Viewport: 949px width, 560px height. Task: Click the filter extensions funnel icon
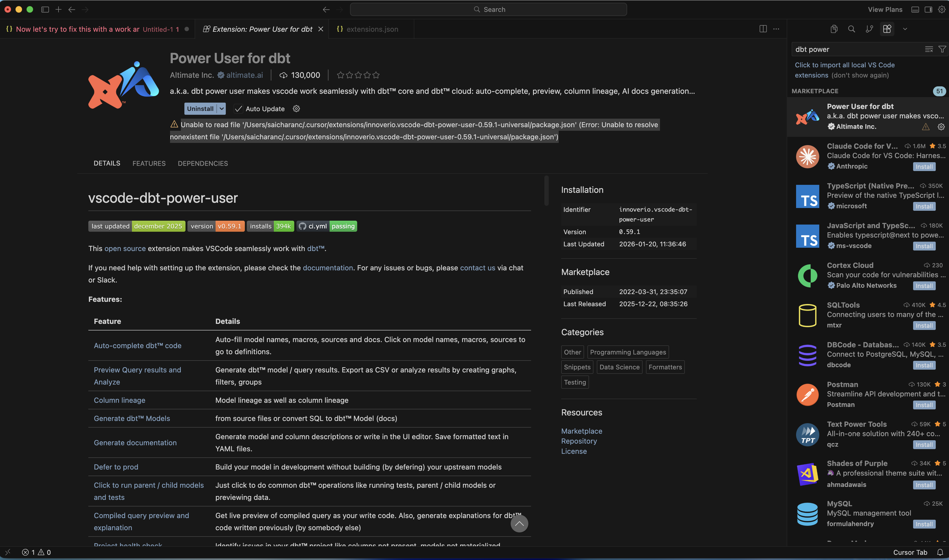click(942, 49)
